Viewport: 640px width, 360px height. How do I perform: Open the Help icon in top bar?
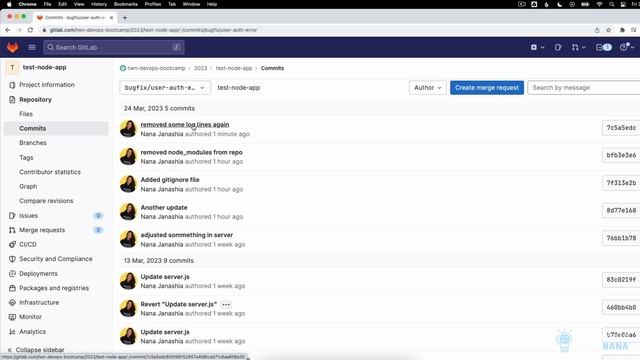click(623, 47)
